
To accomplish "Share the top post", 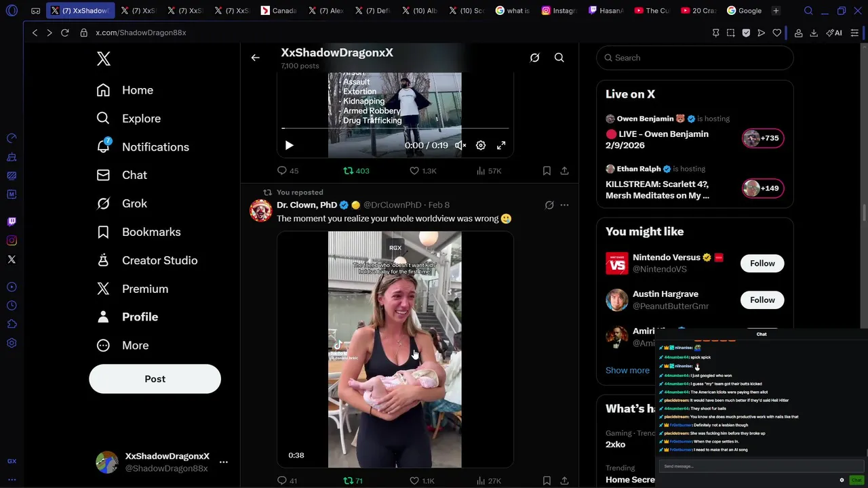I will coord(564,171).
